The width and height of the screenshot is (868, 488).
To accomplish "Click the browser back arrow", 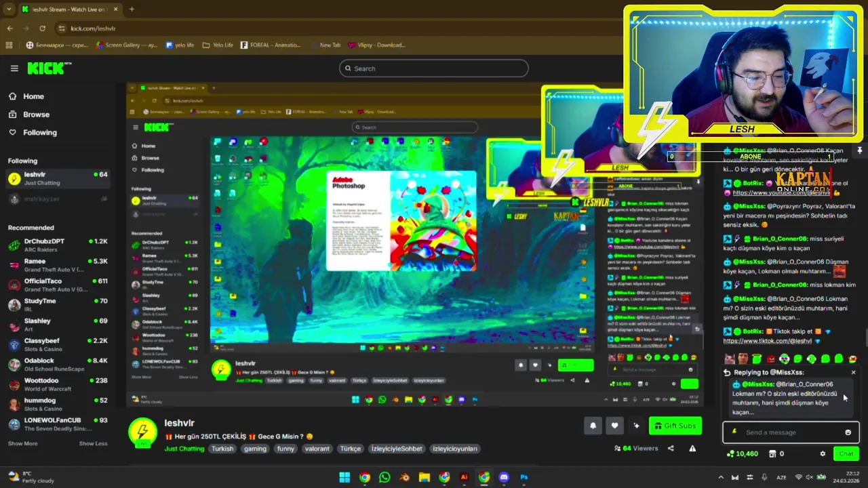I will pyautogui.click(x=9, y=28).
